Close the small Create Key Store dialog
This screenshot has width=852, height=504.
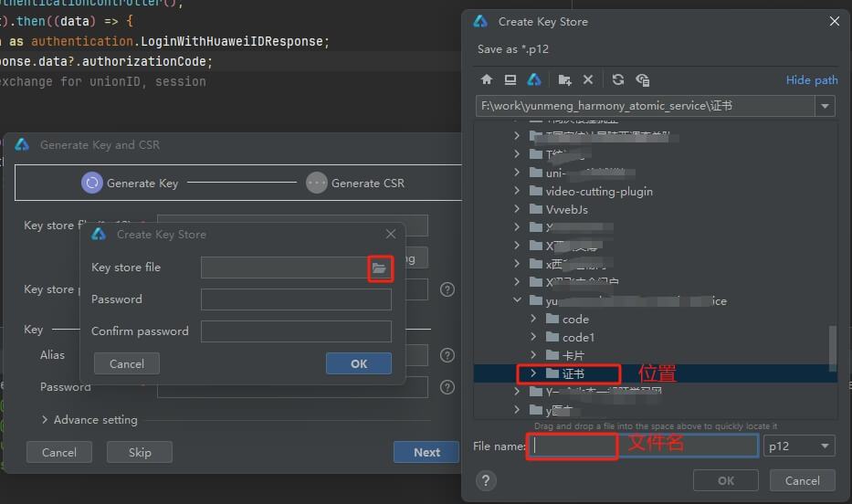[x=391, y=234]
